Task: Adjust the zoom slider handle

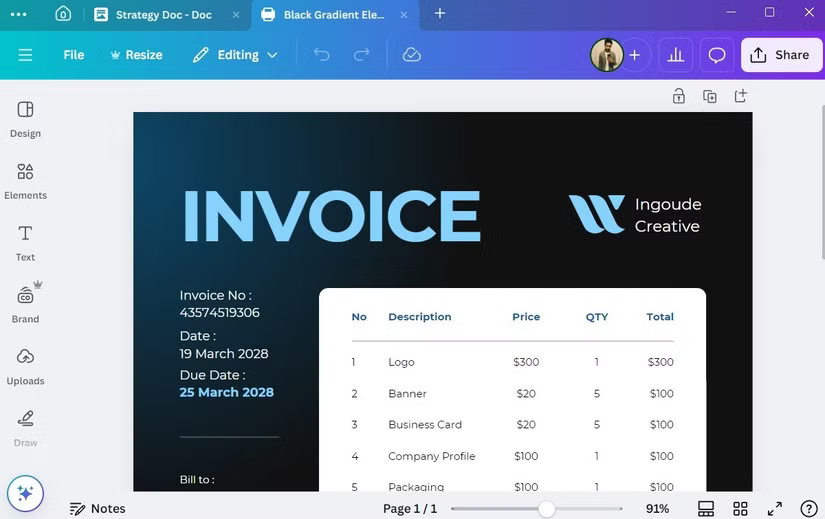Action: [546, 509]
